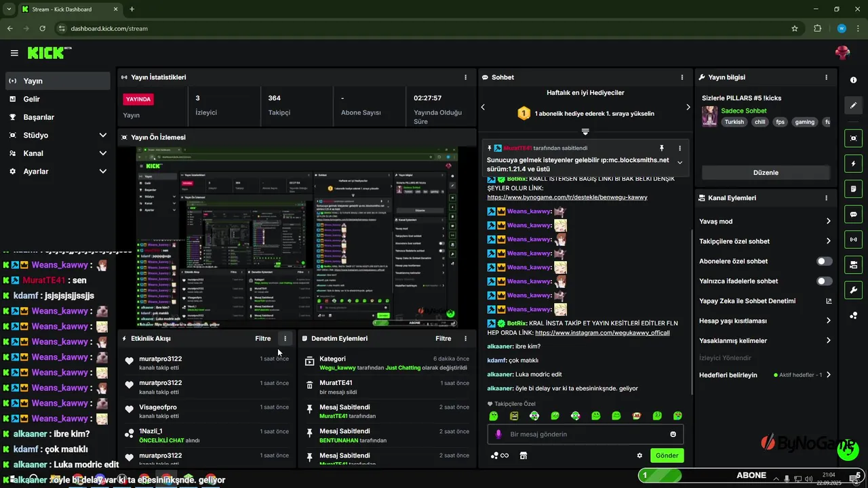
Task: Open the Sohbet panel three-dot menu
Action: [682, 77]
